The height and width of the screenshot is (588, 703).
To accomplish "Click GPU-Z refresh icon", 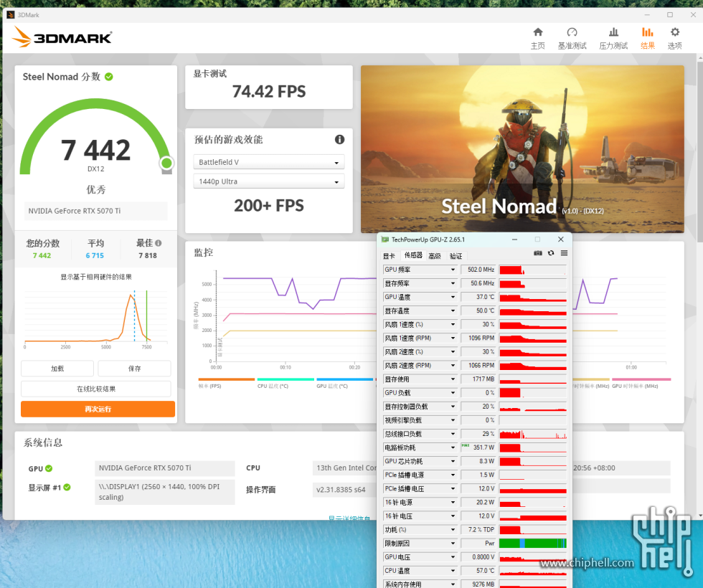I will (x=551, y=253).
